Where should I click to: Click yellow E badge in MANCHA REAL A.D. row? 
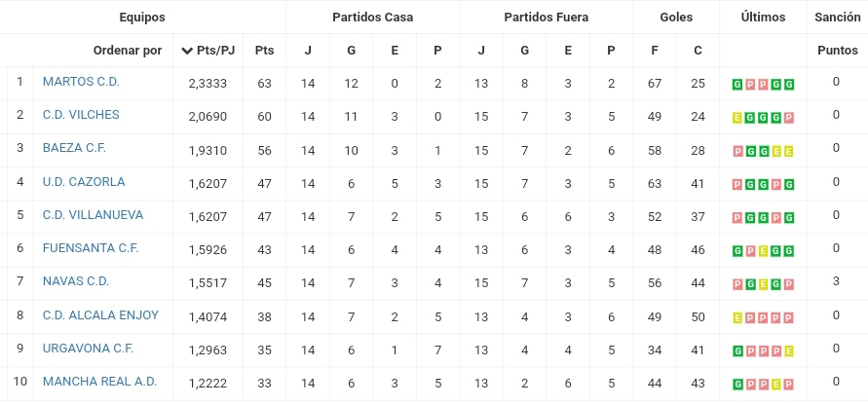[x=776, y=384]
